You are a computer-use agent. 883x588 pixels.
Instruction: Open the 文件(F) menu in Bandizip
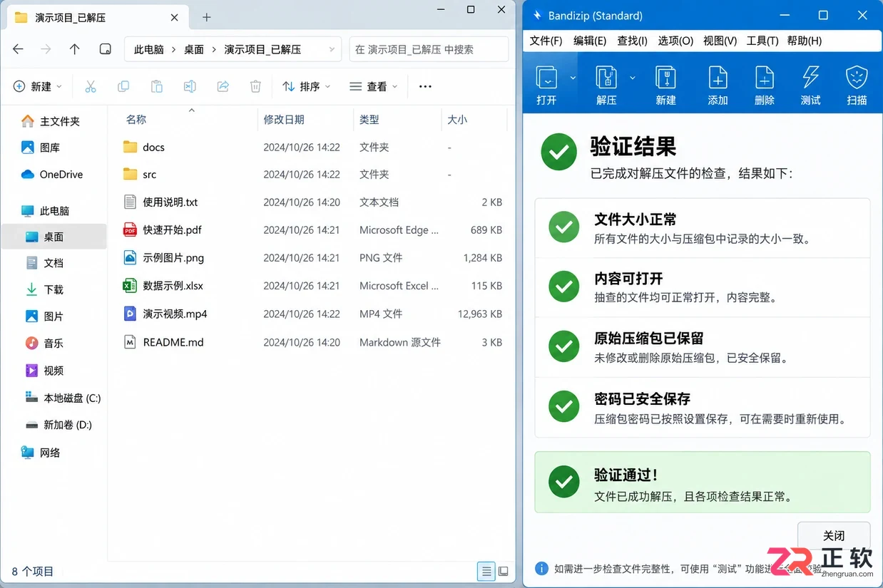click(x=546, y=41)
